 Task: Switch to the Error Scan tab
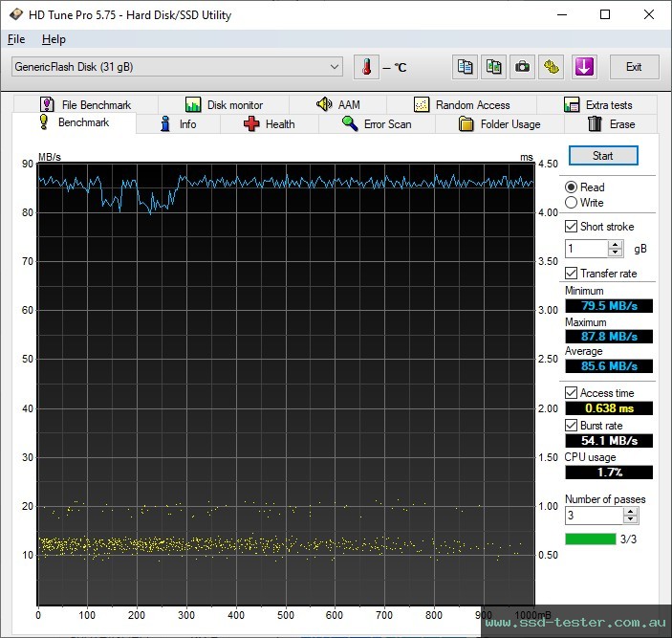pyautogui.click(x=377, y=124)
